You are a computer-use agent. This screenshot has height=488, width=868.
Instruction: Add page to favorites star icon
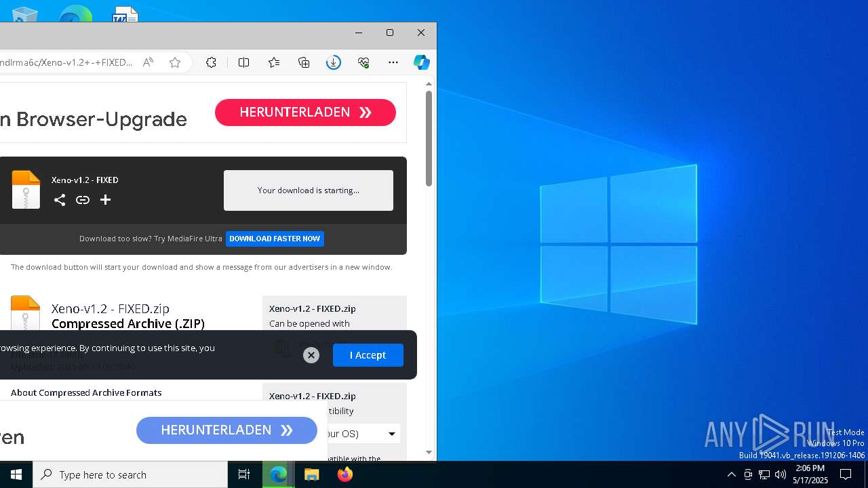175,62
